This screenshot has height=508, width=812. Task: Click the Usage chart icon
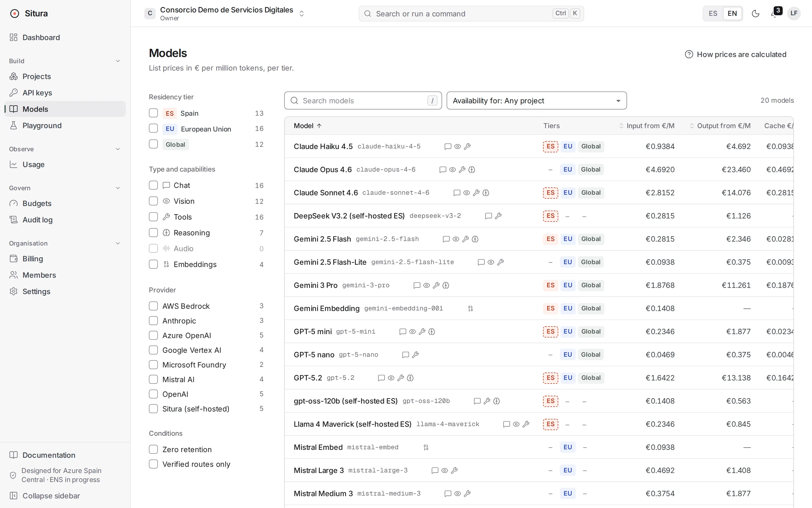tap(14, 164)
